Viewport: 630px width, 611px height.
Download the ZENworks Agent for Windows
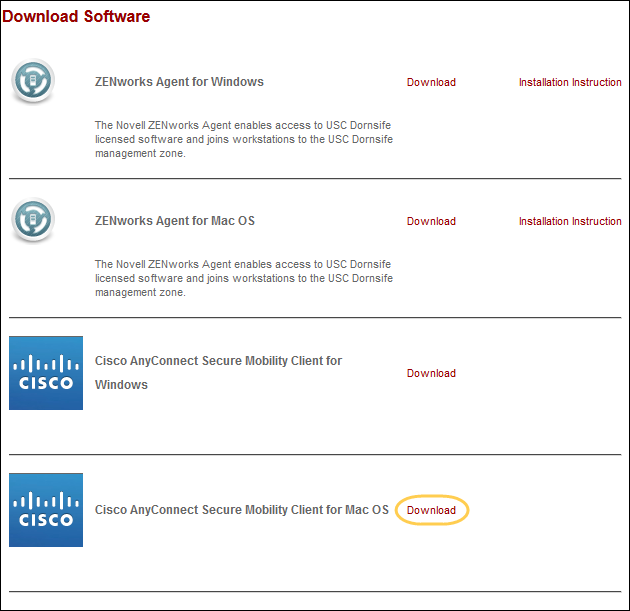tap(431, 83)
